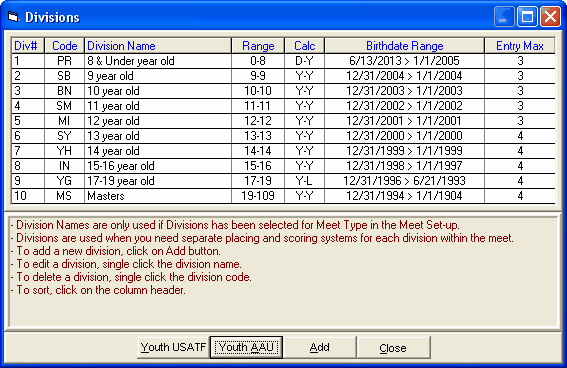Click Entry Max cell in PR row
Viewport: 567px width, 368px height.
(x=520, y=61)
